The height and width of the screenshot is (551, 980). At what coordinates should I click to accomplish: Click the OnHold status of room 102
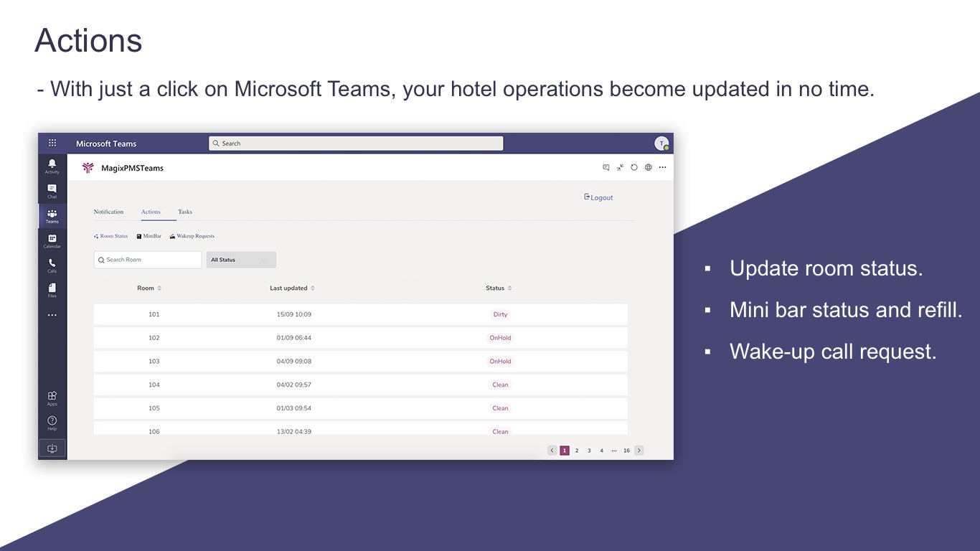tap(500, 338)
